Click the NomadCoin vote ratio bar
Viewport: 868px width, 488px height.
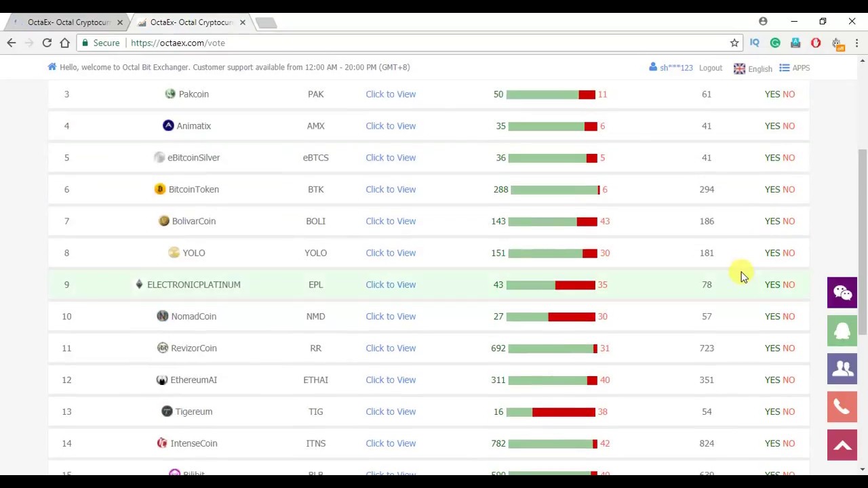click(x=551, y=316)
